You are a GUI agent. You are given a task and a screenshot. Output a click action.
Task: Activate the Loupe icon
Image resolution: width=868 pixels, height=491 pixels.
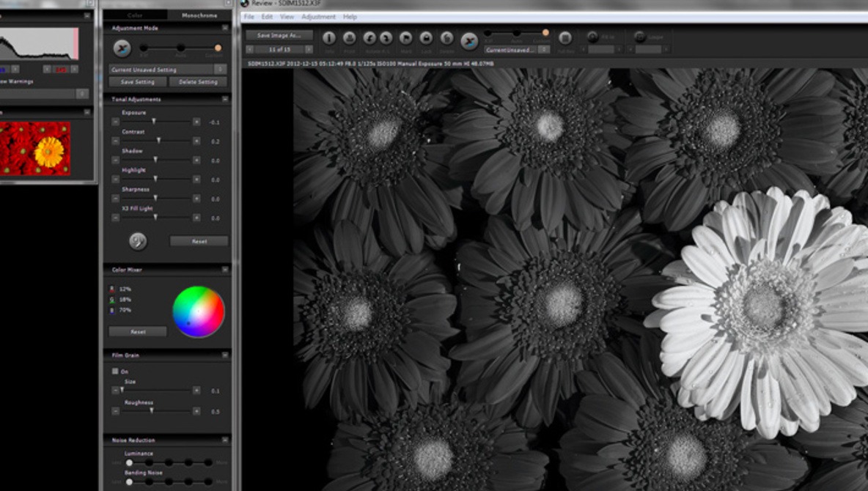640,37
